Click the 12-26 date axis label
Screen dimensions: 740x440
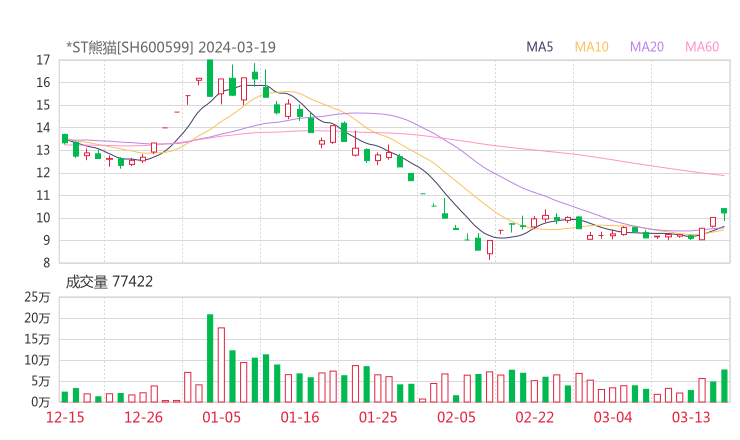click(x=143, y=417)
